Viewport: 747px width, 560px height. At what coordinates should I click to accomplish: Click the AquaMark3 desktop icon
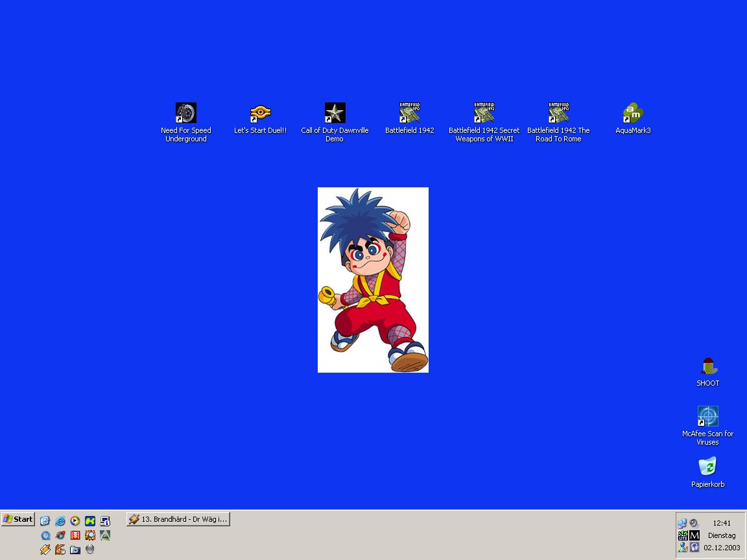point(633,119)
